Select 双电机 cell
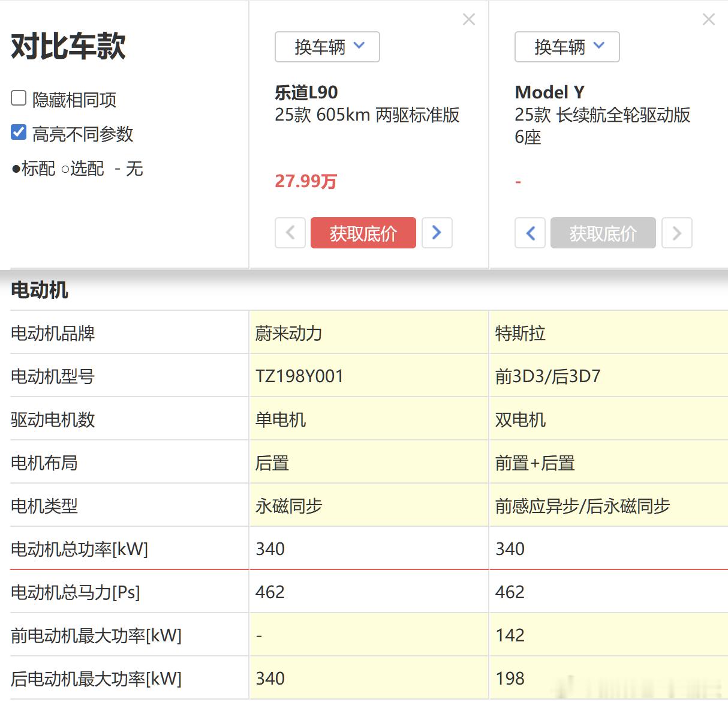The height and width of the screenshot is (705, 728). (609, 419)
